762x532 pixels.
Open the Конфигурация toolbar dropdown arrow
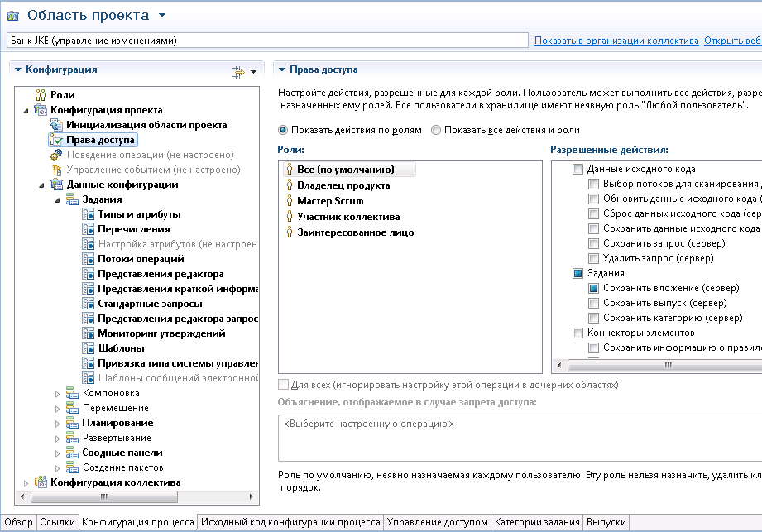(x=254, y=72)
